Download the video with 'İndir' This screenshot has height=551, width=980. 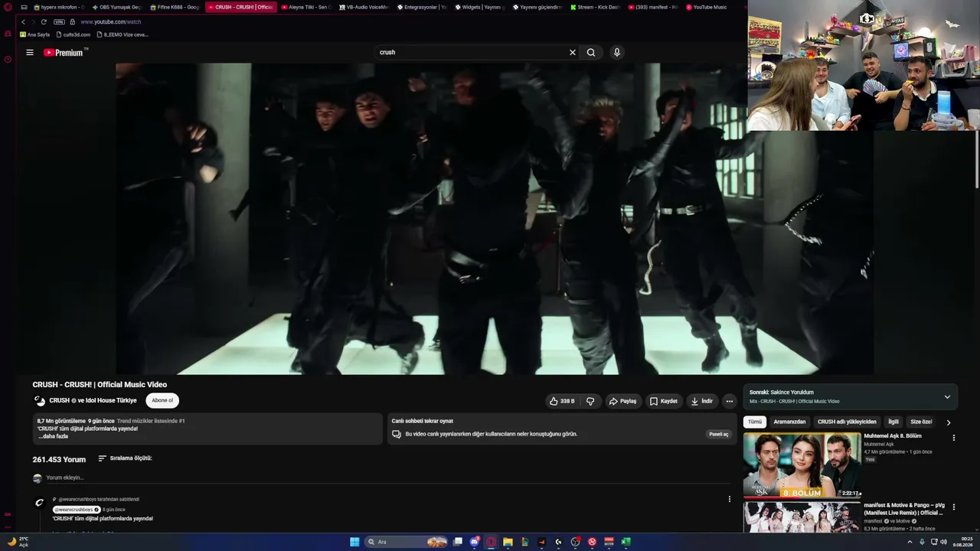tap(702, 401)
